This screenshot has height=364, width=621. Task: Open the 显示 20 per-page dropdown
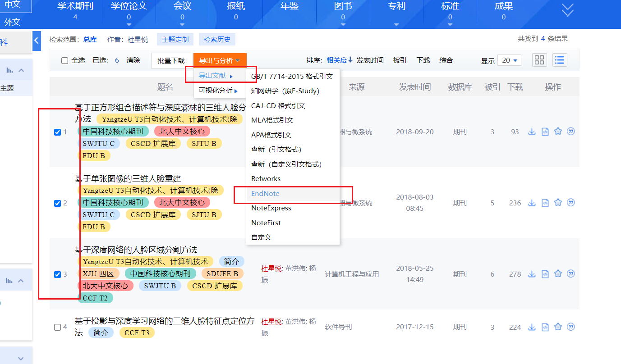tap(509, 60)
